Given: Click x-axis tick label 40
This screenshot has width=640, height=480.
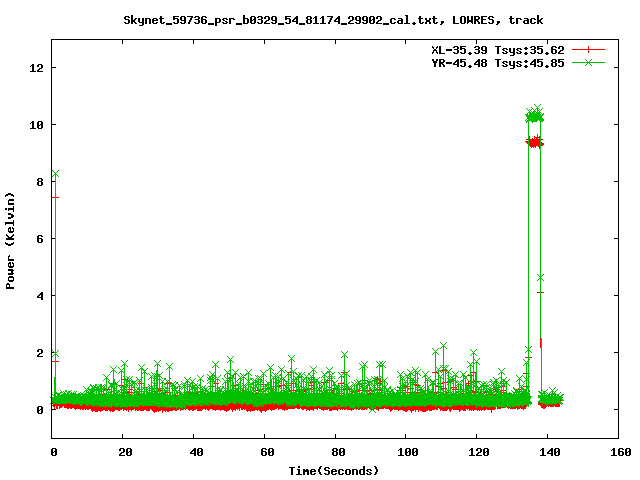Looking at the screenshot, I should coord(196,452).
